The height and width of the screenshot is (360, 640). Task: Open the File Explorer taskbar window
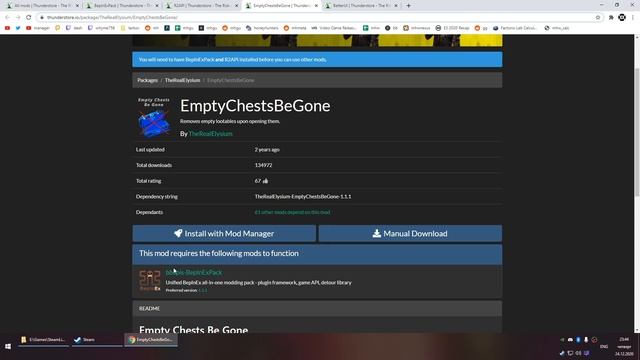click(x=43, y=340)
